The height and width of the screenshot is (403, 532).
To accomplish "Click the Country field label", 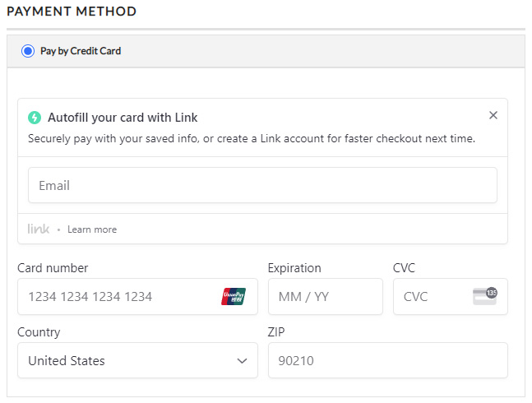I will (x=39, y=332).
